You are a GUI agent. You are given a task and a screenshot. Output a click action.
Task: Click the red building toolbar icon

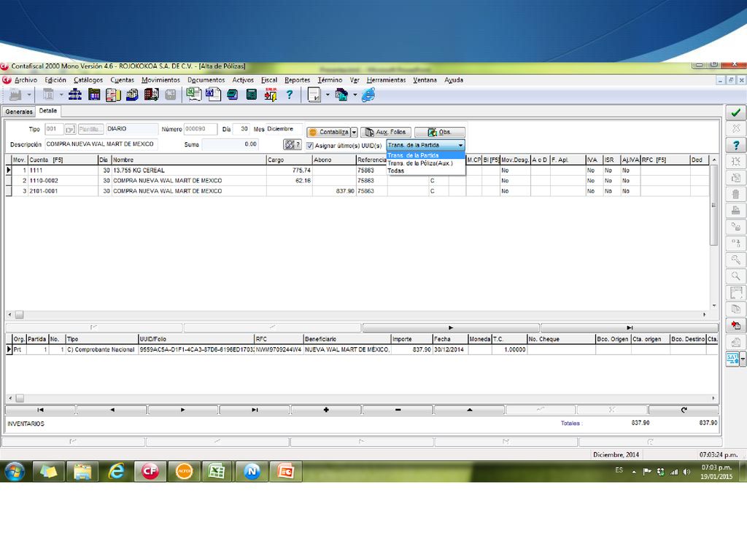pyautogui.click(x=151, y=95)
